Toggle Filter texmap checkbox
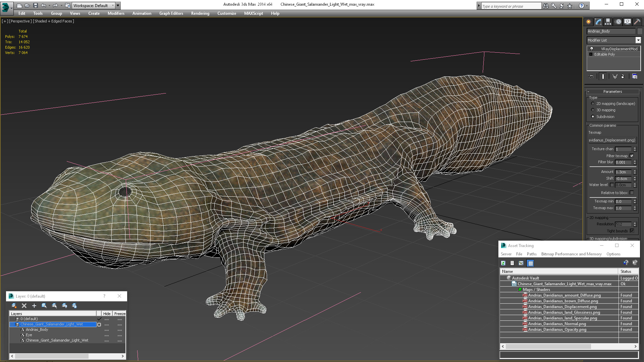Image resolution: width=644 pixels, height=362 pixels. 632,156
